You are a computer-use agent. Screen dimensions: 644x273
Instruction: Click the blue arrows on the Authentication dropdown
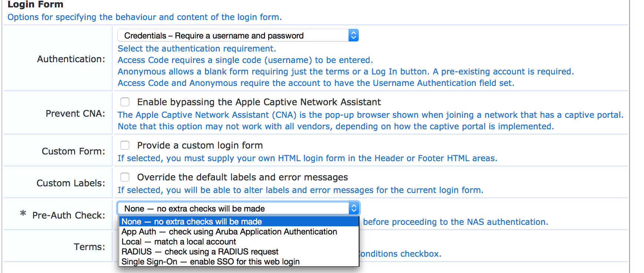(353, 36)
